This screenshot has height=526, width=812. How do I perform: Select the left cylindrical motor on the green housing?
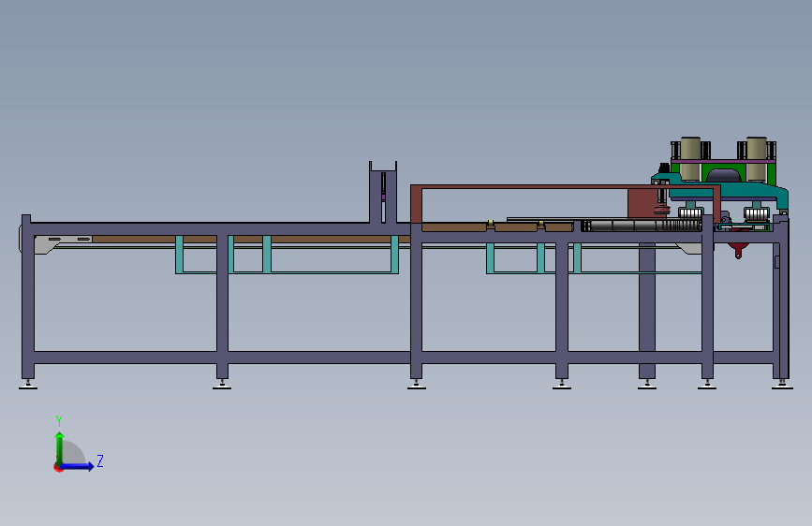coord(690,158)
